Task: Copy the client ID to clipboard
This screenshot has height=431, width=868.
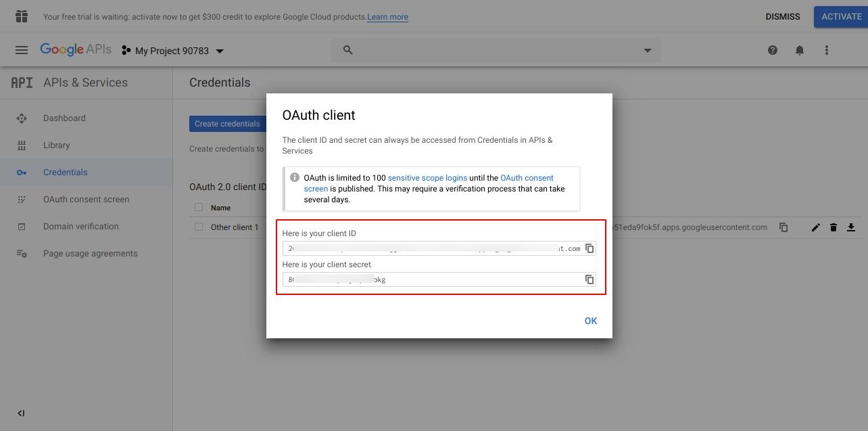Action: pos(589,248)
